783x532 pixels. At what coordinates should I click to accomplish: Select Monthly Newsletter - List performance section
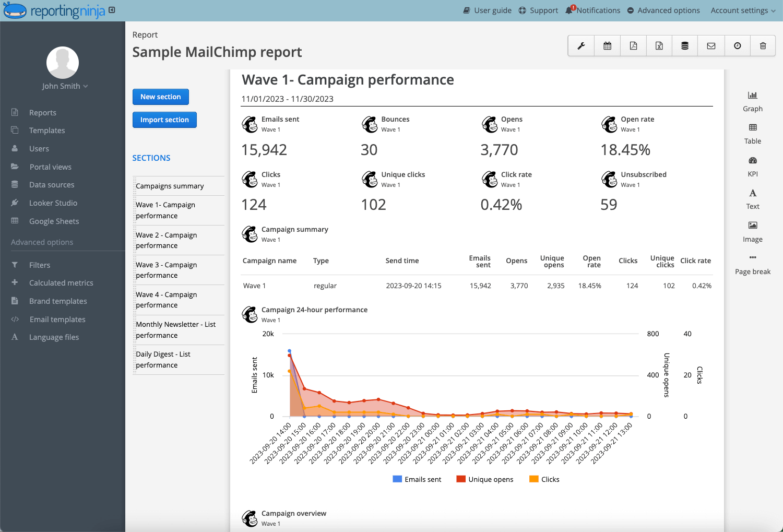[179, 330]
